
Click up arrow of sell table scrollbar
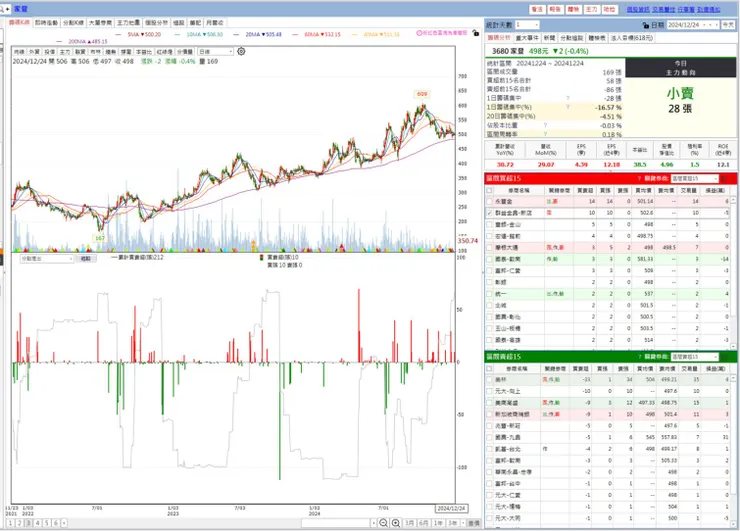734,379
